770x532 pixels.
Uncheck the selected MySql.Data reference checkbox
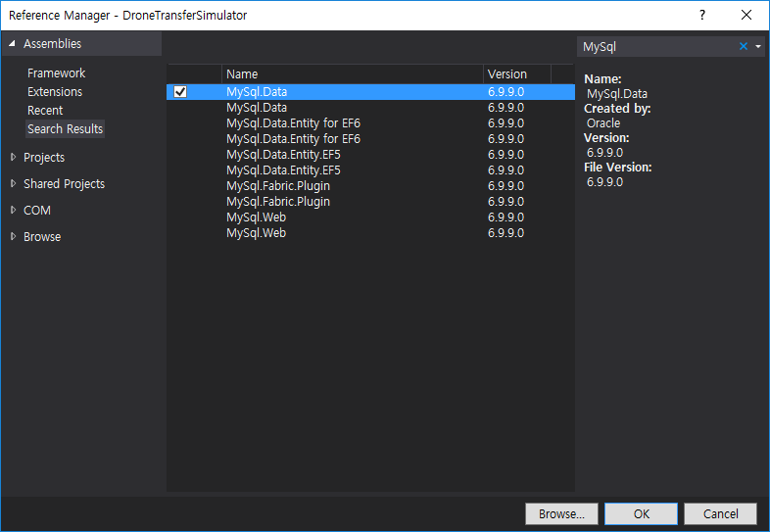[180, 92]
